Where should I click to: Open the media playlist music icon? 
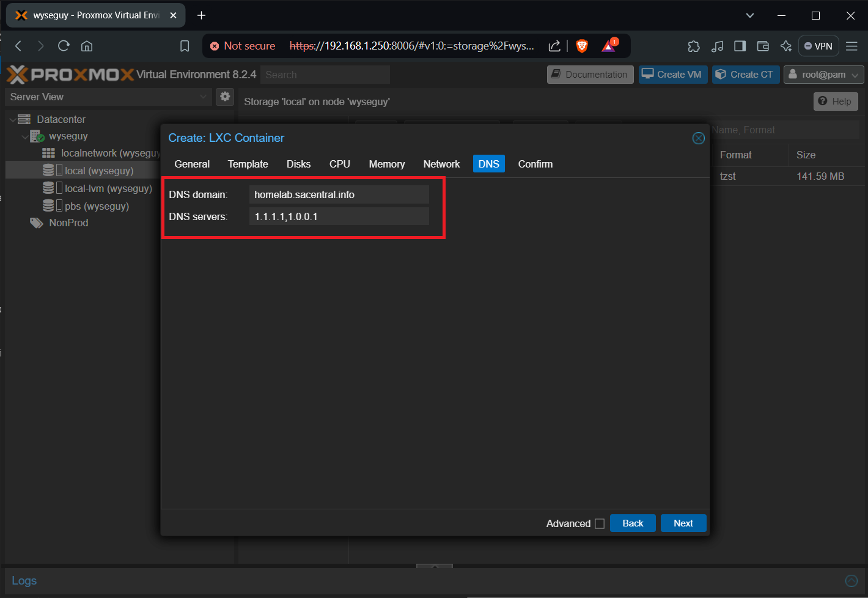[x=717, y=46]
